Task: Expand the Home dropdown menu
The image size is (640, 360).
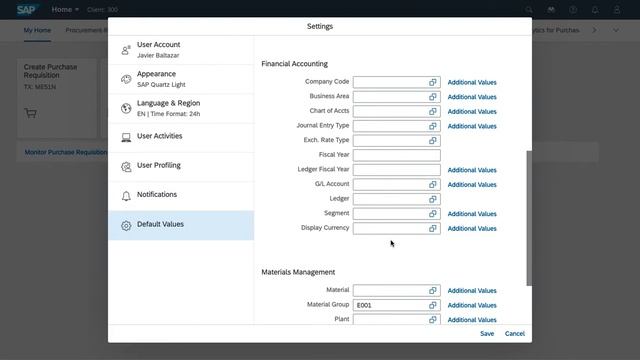Action: 65,9
